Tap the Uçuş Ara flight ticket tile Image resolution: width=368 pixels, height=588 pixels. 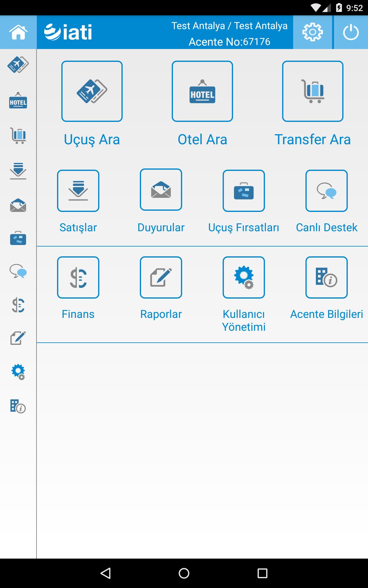92,91
